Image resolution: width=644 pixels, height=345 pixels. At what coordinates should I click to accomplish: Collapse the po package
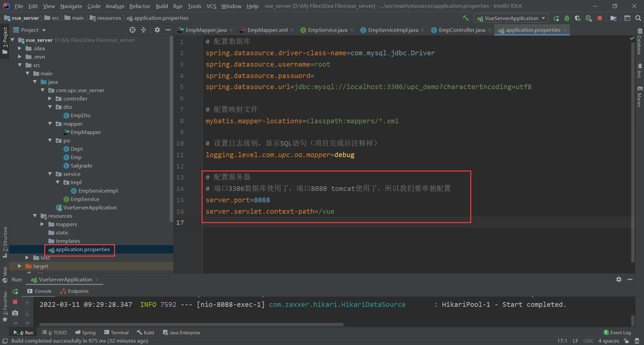pos(50,140)
